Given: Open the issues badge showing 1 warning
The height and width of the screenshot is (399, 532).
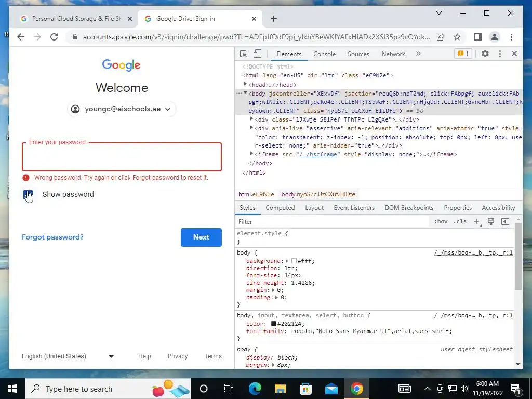Looking at the screenshot, I should pyautogui.click(x=463, y=54).
